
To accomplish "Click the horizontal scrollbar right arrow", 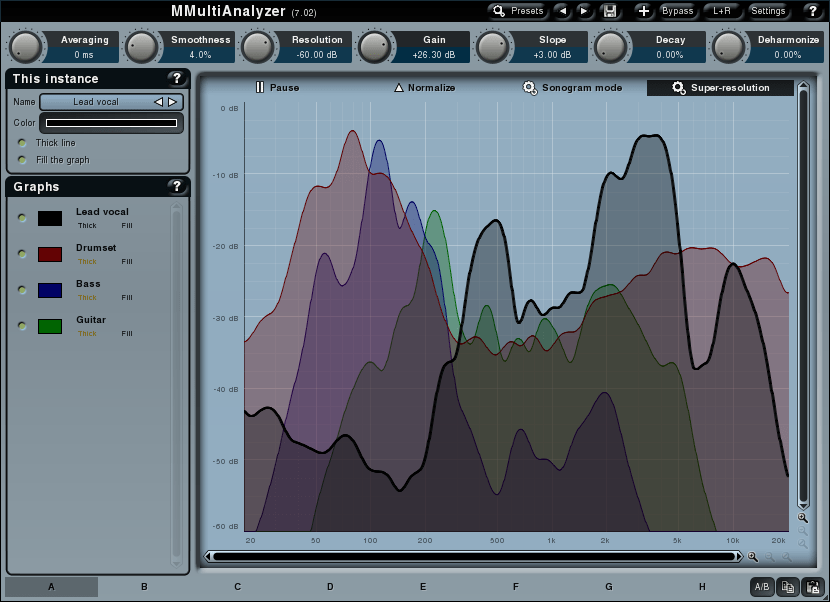I will [739, 556].
